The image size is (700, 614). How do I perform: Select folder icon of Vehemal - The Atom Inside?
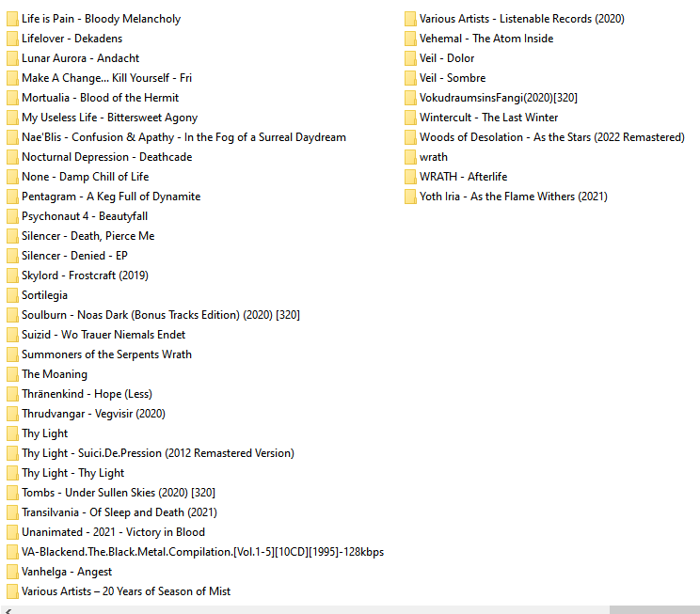[x=410, y=39]
